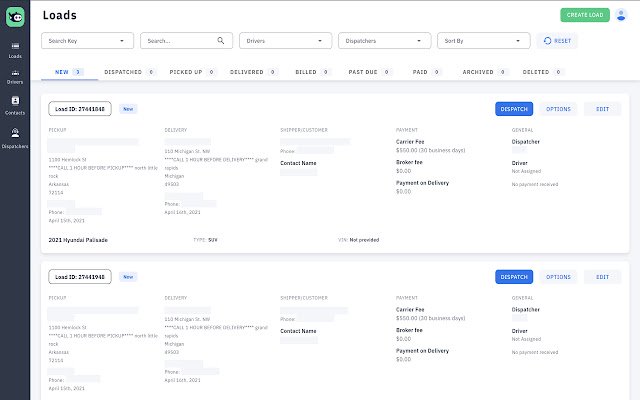The height and width of the screenshot is (400, 640).
Task: Select the New tab
Action: [x=69, y=72]
